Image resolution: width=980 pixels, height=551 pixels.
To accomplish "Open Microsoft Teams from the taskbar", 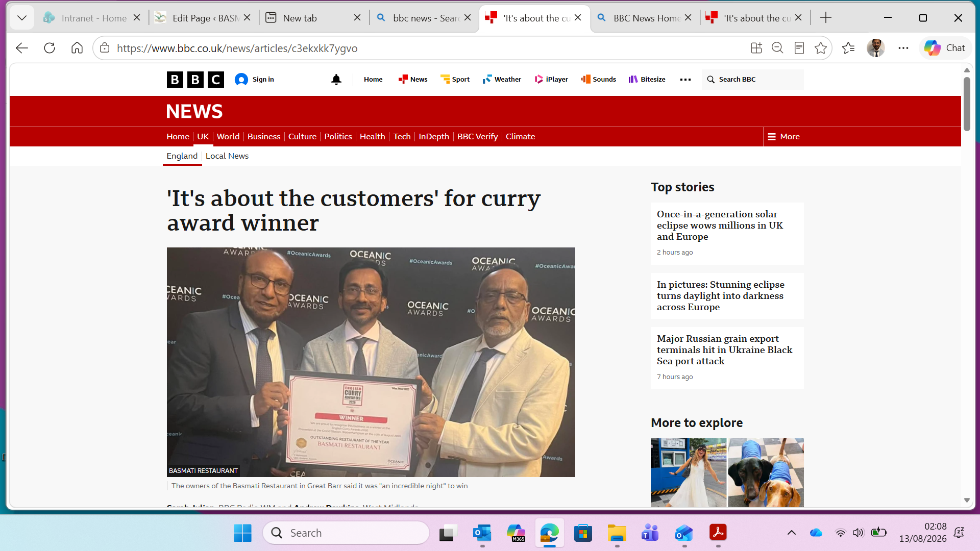I will [650, 533].
